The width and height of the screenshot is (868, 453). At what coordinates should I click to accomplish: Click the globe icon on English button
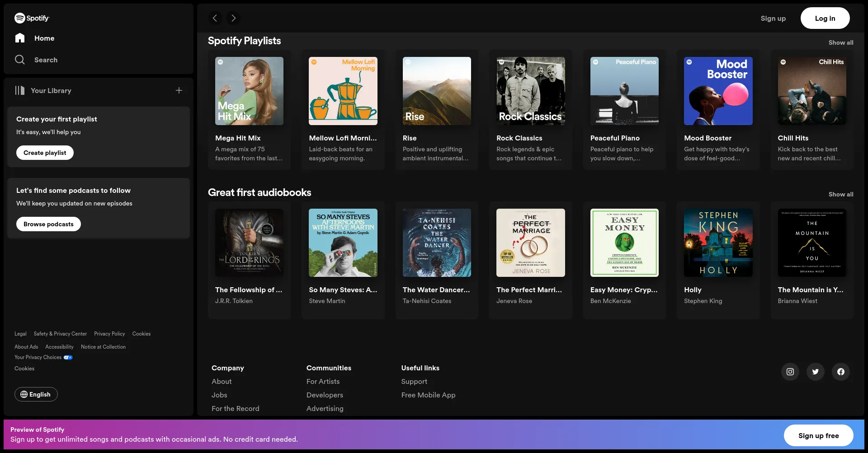[x=24, y=394]
